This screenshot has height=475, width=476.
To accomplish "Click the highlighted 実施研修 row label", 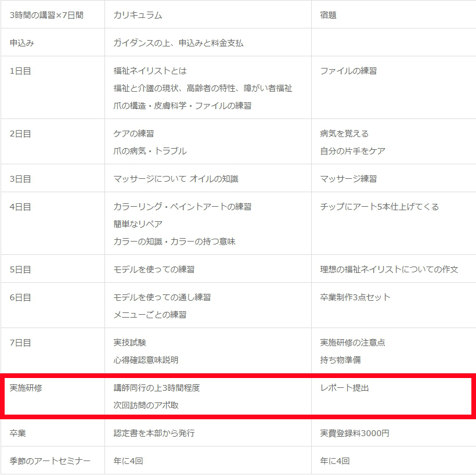I will [26, 388].
